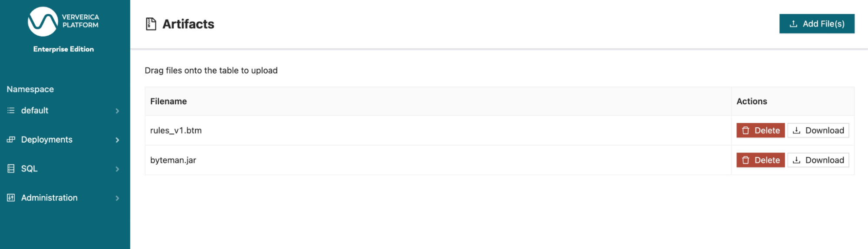Image resolution: width=868 pixels, height=249 pixels.
Task: Click the SQL sidebar icon
Action: coord(11,169)
